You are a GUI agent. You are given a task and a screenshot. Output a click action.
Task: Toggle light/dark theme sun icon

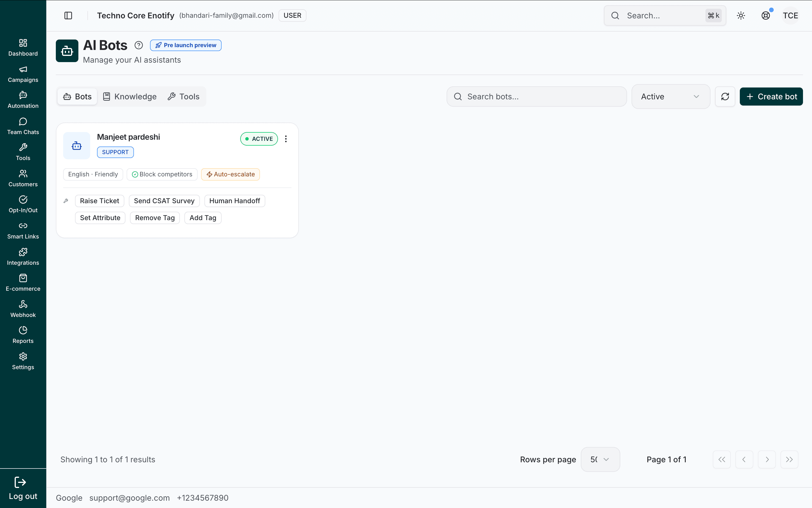741,16
